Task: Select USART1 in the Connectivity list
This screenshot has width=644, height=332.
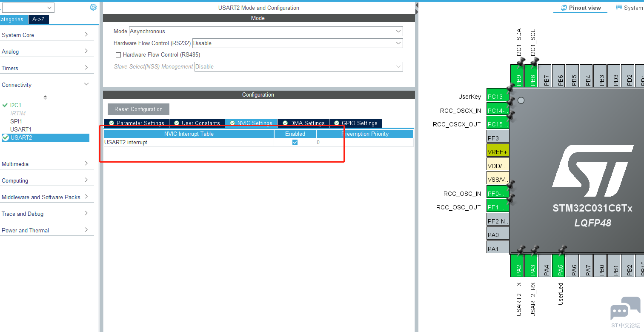Action: click(x=21, y=129)
